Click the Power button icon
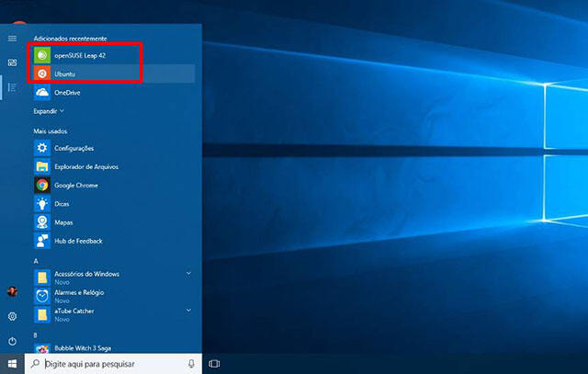This screenshot has width=588, height=374. coord(12,341)
